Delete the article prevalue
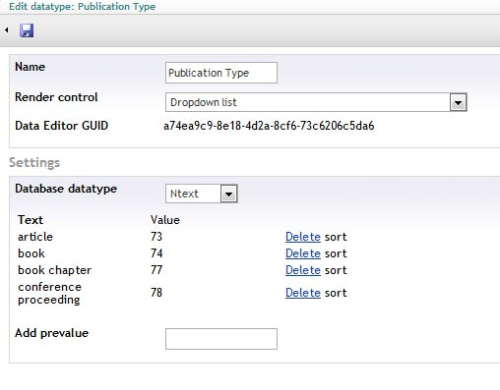The width and height of the screenshot is (500, 390). (303, 237)
